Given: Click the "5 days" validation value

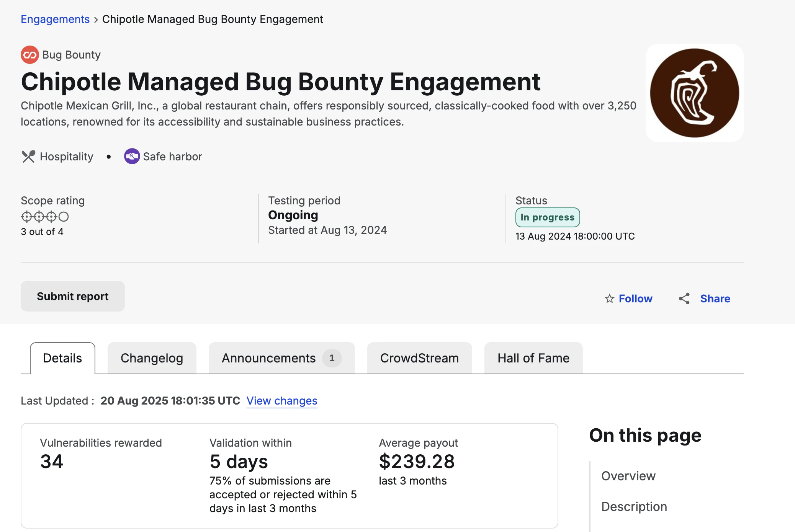Looking at the screenshot, I should 239,462.
